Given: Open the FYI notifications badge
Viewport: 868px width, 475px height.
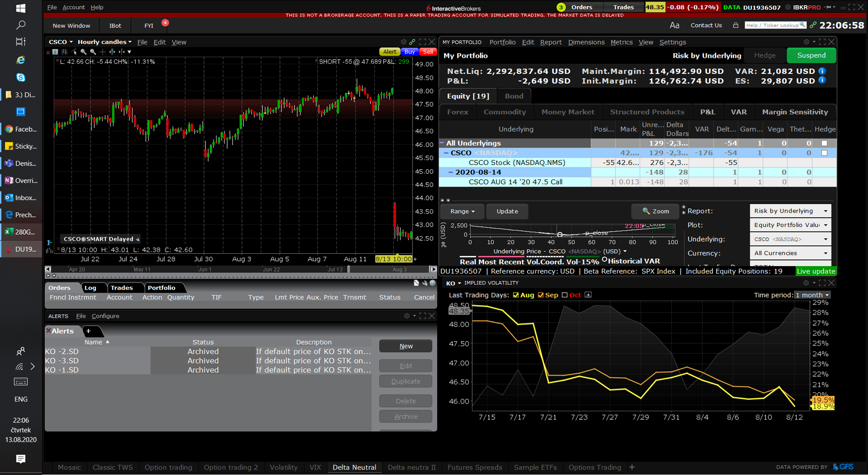Looking at the screenshot, I should 165,23.
